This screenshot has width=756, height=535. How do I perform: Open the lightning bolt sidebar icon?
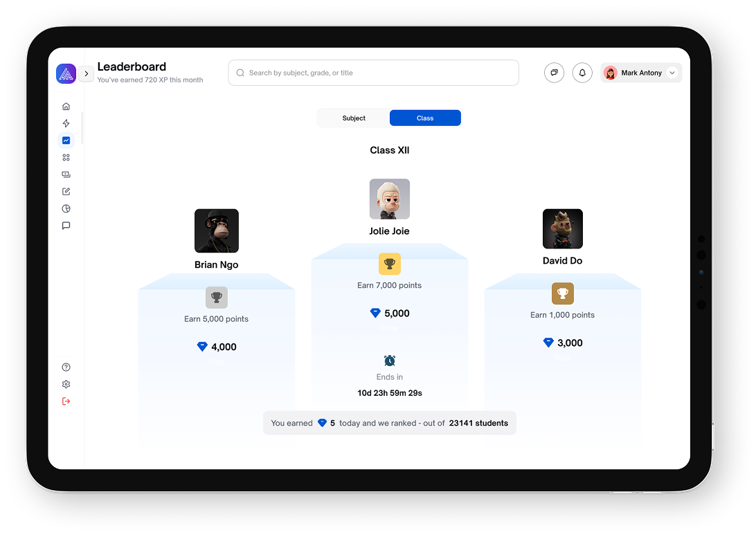pos(66,123)
